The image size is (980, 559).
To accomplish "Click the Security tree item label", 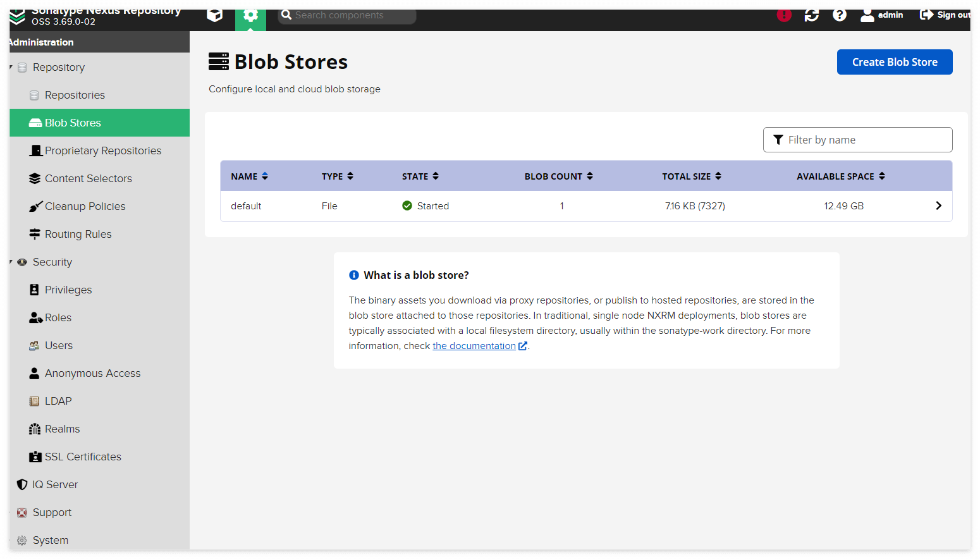I will 52,262.
